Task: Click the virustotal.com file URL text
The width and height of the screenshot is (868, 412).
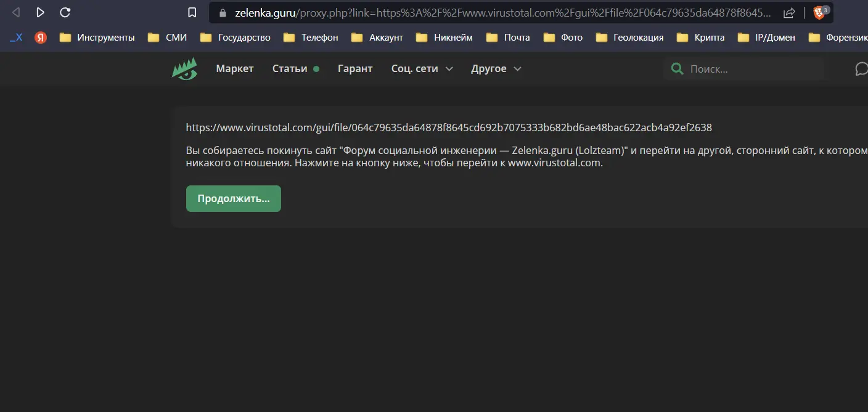Action: pos(449,128)
